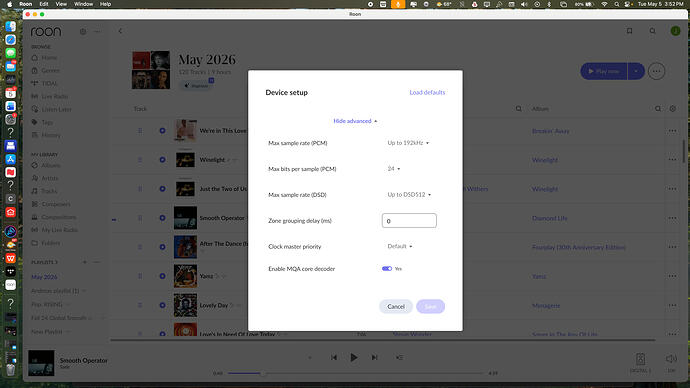This screenshot has height=388, width=690.
Task: Open Listen Later in sidebar
Action: [56, 109]
